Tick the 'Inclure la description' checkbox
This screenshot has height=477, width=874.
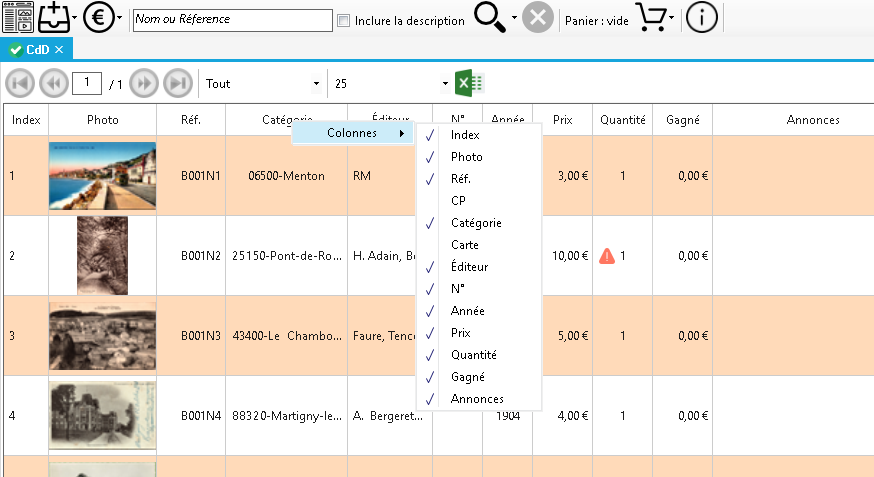[x=344, y=20]
